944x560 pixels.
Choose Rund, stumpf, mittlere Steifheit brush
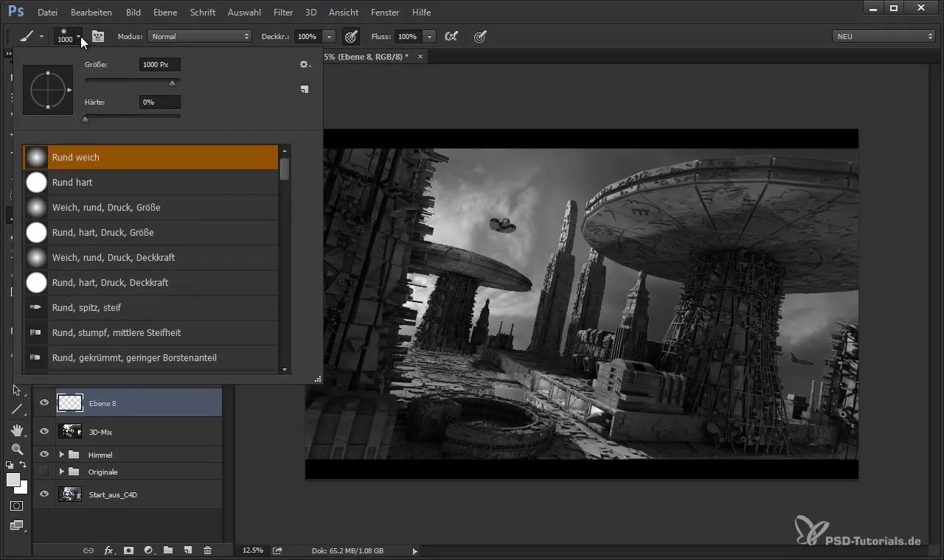point(151,332)
